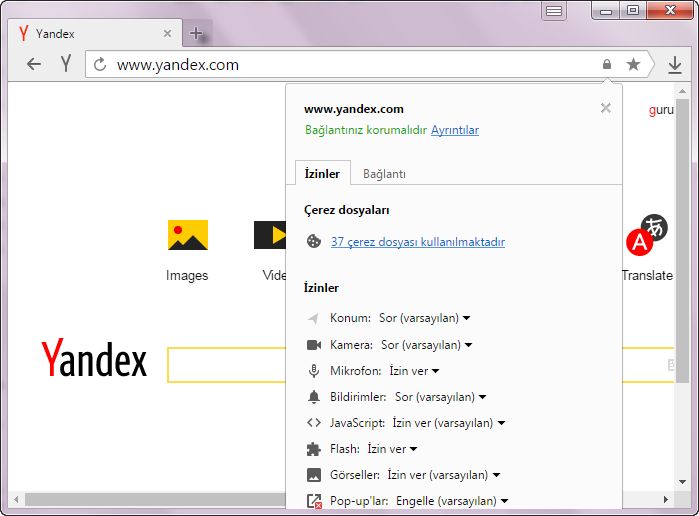This screenshot has height=516, width=699.
Task: Open JavaScript permission dropdown
Action: point(448,423)
